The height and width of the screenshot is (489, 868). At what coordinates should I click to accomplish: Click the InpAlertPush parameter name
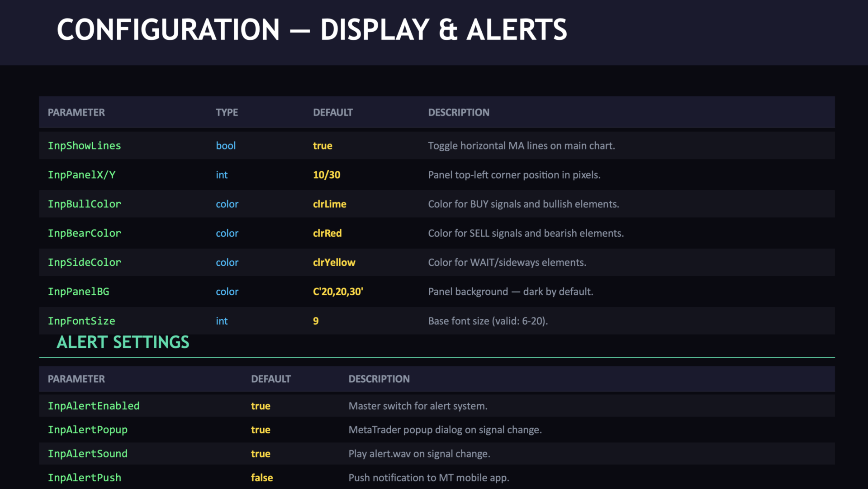[84, 478]
